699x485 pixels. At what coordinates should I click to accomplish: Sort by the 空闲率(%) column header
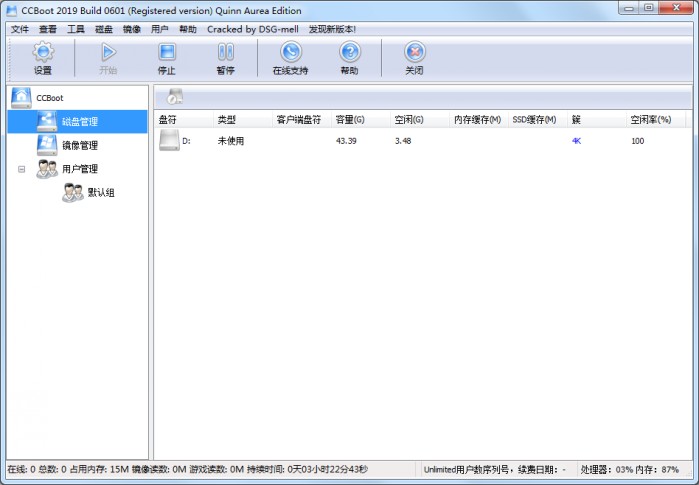click(x=655, y=119)
